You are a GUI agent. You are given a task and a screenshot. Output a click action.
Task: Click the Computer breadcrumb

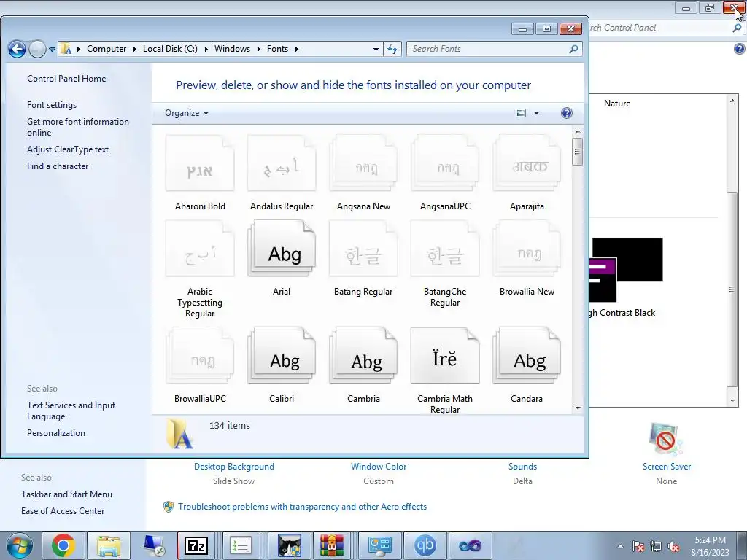click(107, 49)
